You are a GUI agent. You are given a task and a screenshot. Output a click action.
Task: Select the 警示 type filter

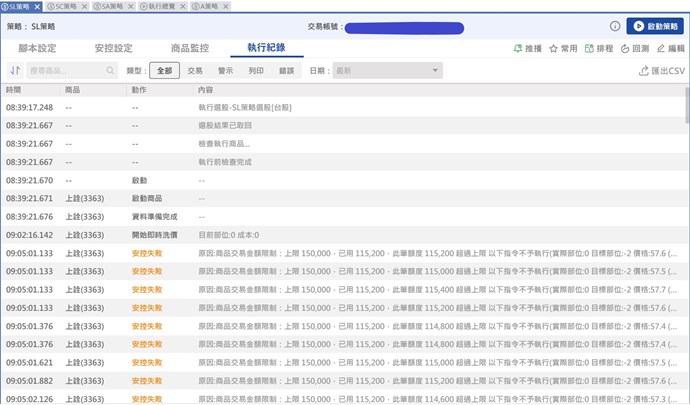(x=226, y=70)
